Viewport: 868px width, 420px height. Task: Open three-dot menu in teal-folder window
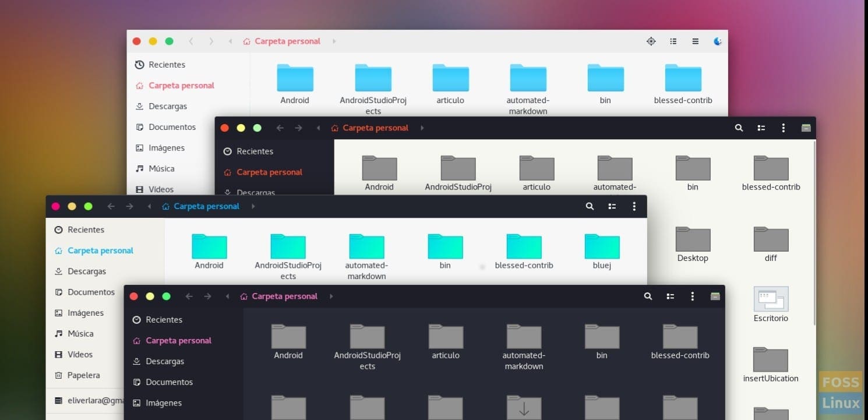pyautogui.click(x=634, y=206)
